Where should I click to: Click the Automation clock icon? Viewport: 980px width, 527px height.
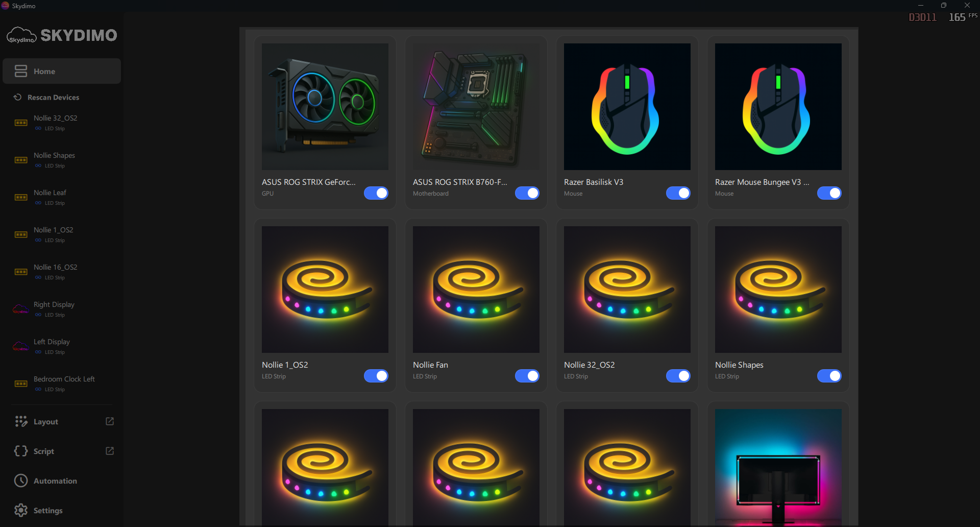[x=21, y=481]
